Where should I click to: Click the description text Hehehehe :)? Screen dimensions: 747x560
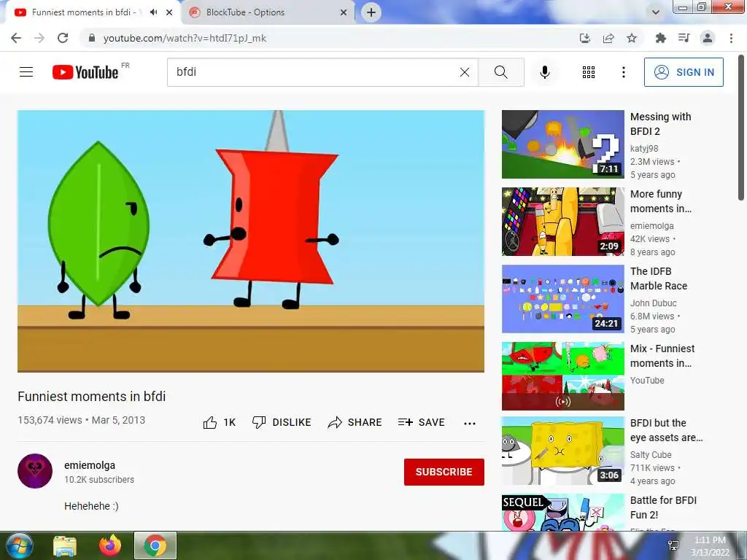point(91,506)
